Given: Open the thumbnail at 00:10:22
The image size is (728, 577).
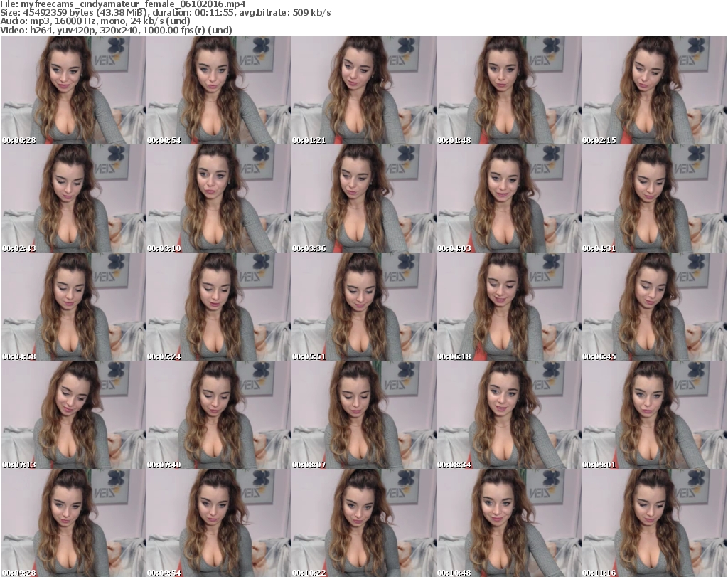Looking at the screenshot, I should click(363, 523).
